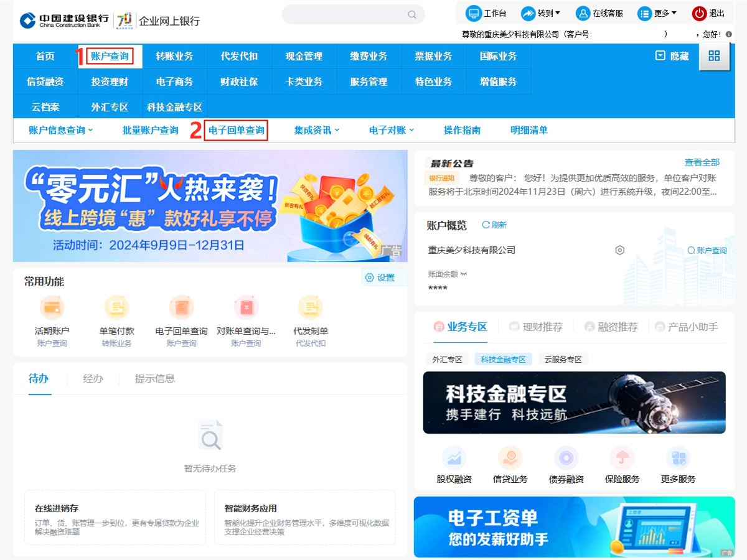The width and height of the screenshot is (747, 560).
Task: Click the info icon beside 您好!
Action: (x=729, y=34)
